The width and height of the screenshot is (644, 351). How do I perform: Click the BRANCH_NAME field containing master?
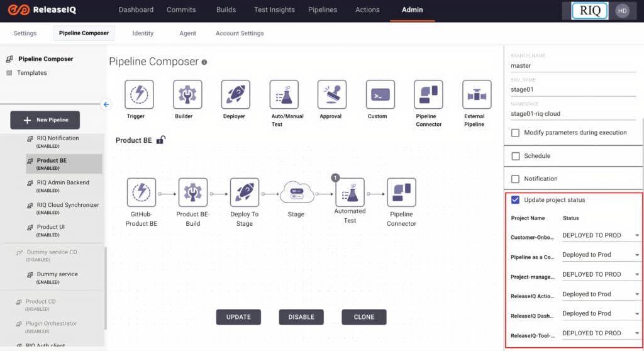[x=573, y=66]
